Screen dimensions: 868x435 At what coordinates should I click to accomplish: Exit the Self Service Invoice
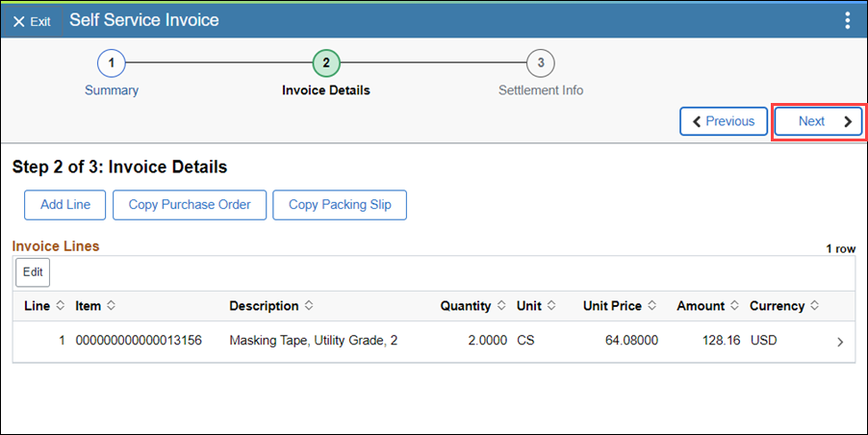pos(32,21)
